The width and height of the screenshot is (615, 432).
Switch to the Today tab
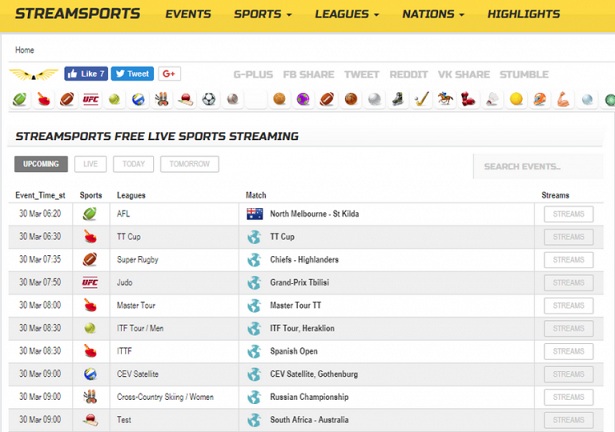pos(133,164)
